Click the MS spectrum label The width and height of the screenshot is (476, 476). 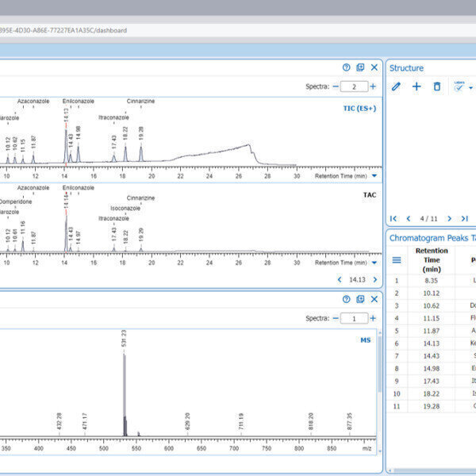click(x=366, y=340)
